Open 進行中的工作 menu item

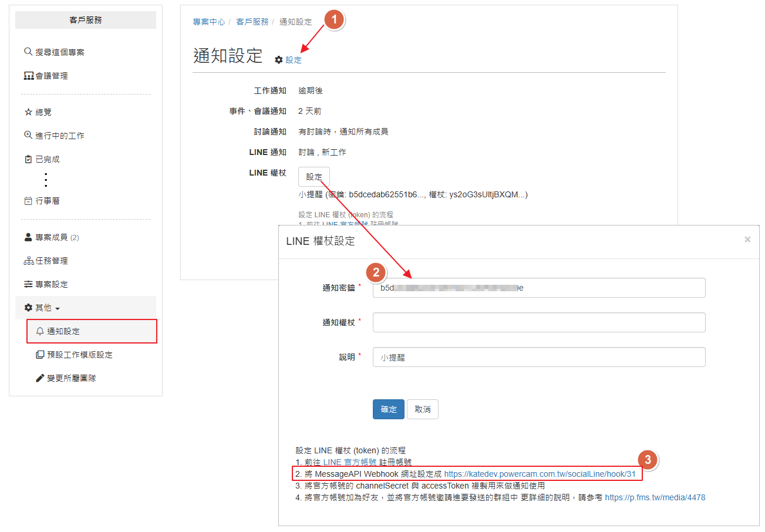click(x=60, y=136)
